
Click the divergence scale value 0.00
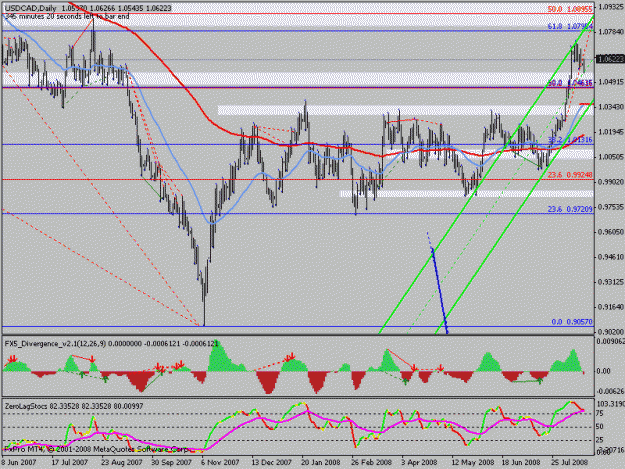[x=603, y=371]
